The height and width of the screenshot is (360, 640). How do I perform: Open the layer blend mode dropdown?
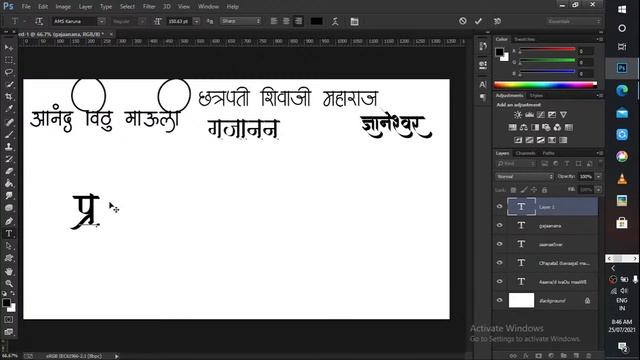click(x=524, y=177)
